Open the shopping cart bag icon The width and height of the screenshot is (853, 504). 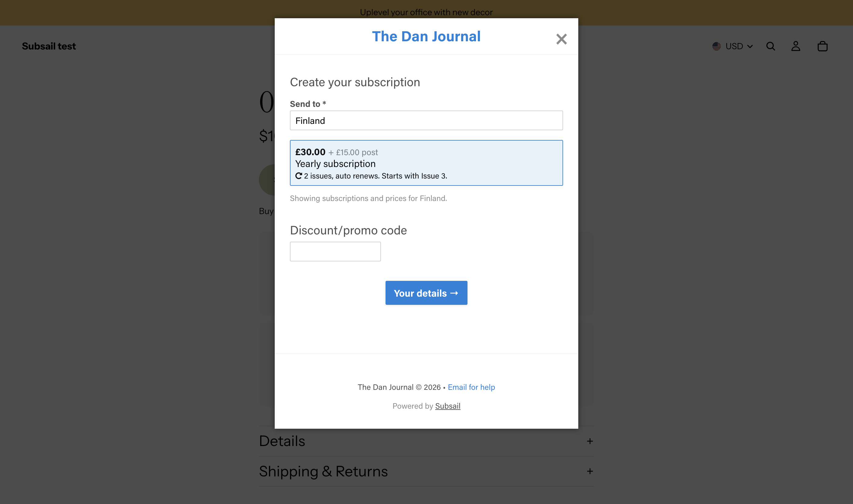point(822,46)
